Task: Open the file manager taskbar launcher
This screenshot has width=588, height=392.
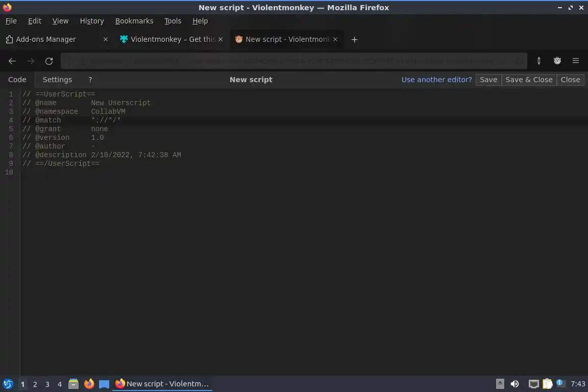Action: pos(73,384)
